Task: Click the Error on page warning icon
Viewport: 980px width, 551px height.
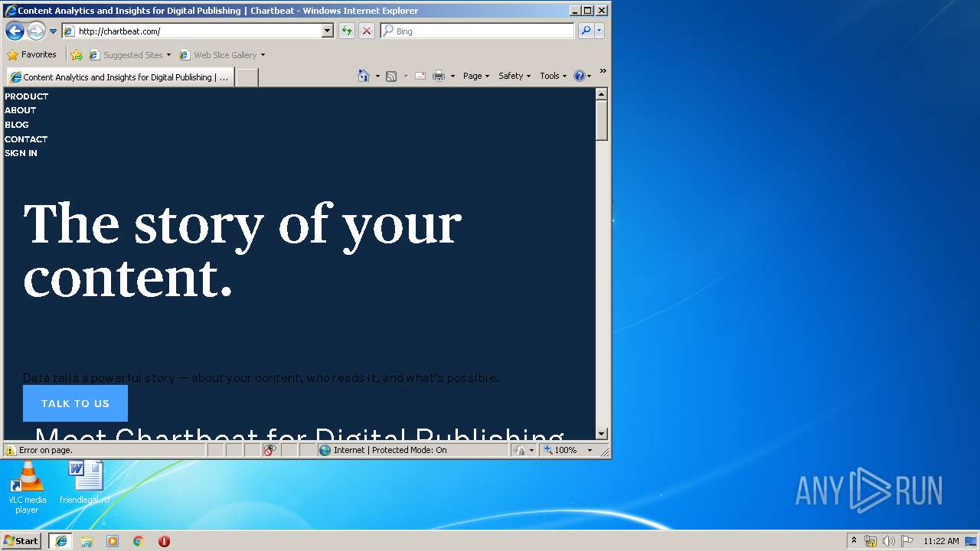Action: click(11, 450)
